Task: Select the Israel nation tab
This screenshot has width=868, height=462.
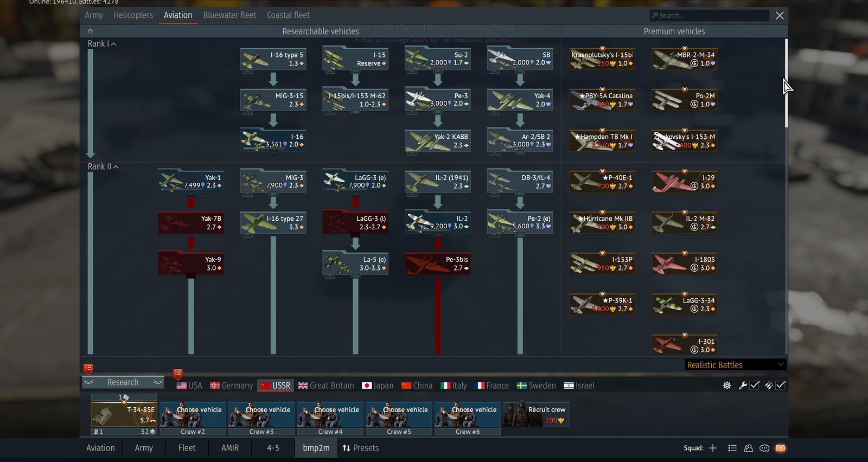Action: pos(579,386)
